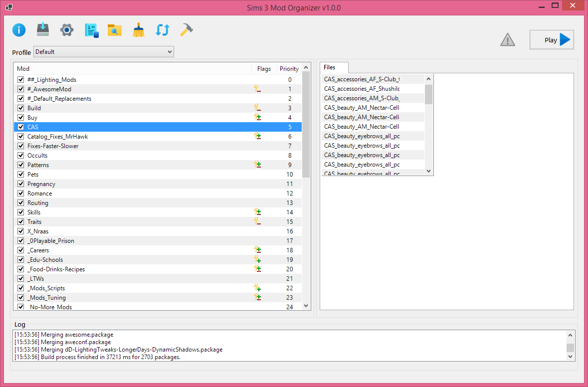Screen dimensions: 588x387
Task: Click the Priority column sort chevron
Action: (x=305, y=68)
